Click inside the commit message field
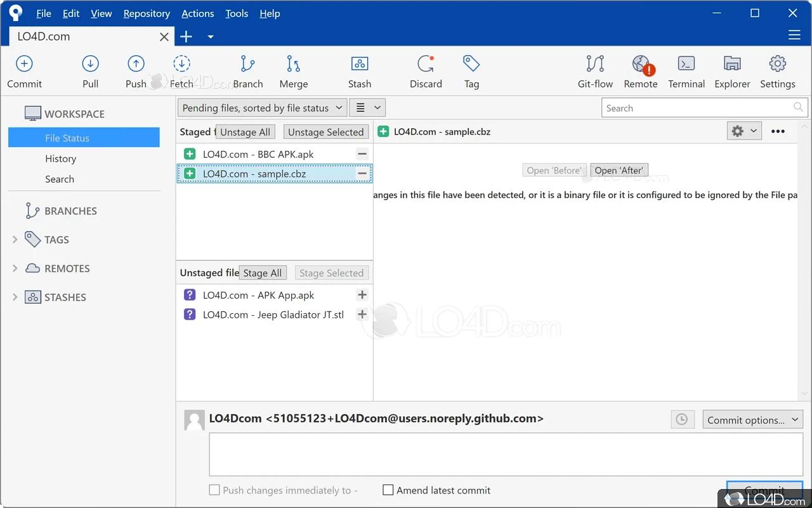 [x=504, y=454]
